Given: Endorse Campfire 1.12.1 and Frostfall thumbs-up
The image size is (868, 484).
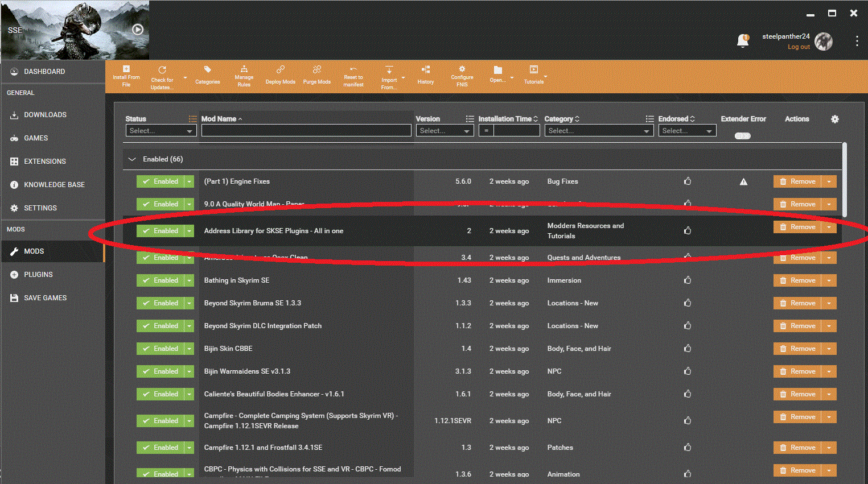Looking at the screenshot, I should pos(688,447).
